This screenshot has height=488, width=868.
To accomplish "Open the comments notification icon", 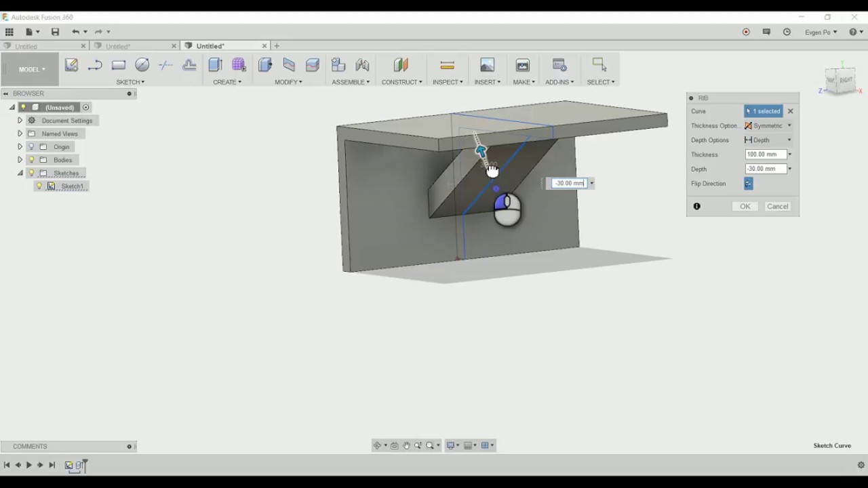I will pyautogui.click(x=766, y=32).
